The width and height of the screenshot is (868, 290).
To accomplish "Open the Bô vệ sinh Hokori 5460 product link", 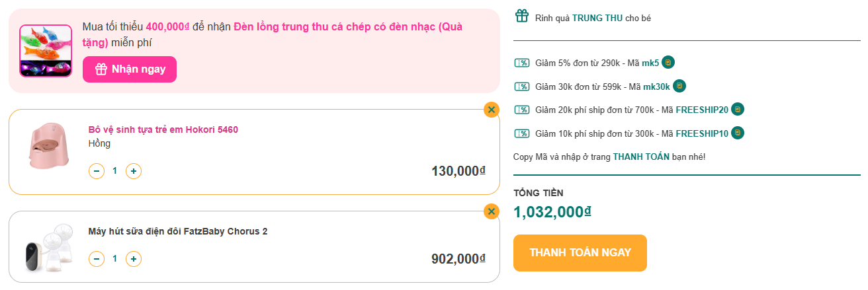I will pos(163,129).
